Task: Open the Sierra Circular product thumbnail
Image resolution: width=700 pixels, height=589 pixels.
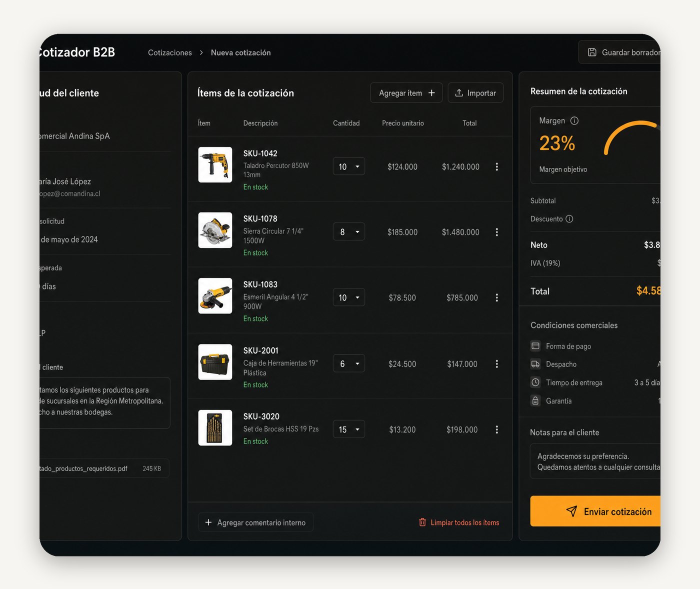Action: [x=215, y=230]
